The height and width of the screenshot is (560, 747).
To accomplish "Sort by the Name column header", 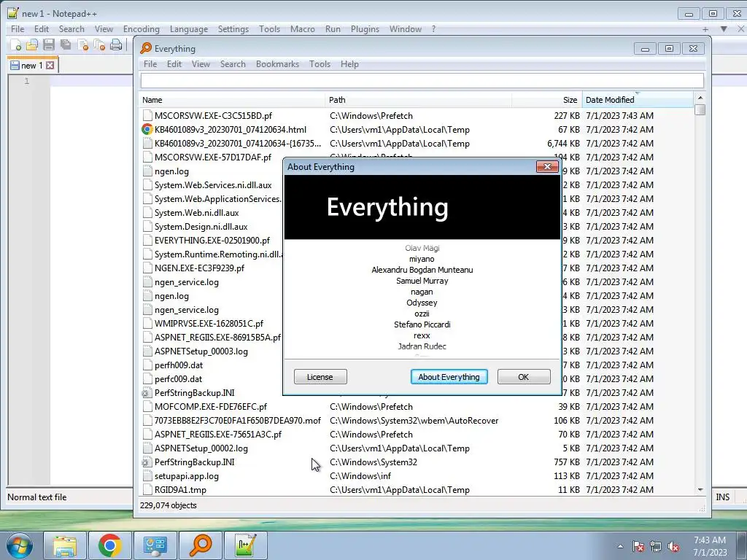I will click(232, 100).
